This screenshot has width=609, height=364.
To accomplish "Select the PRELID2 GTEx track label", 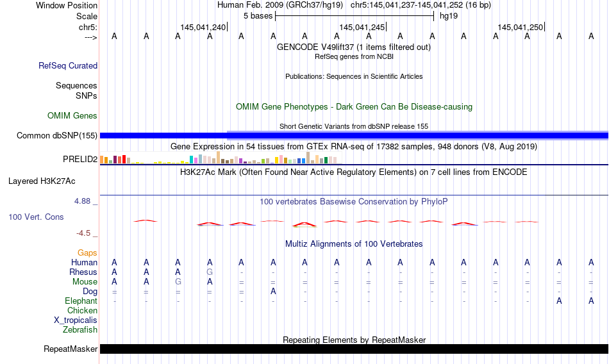I will [x=80, y=160].
